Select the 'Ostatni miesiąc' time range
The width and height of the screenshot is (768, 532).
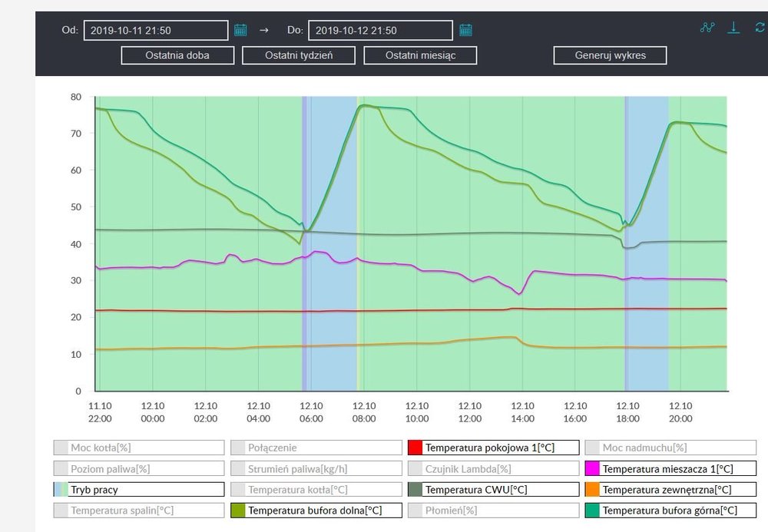point(420,55)
